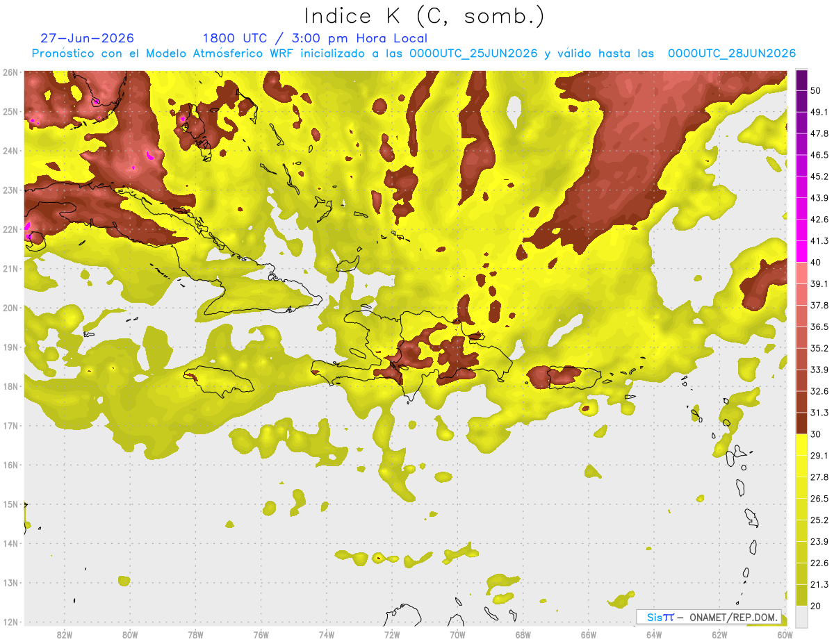Click the '14N' latitude label

tap(10, 543)
